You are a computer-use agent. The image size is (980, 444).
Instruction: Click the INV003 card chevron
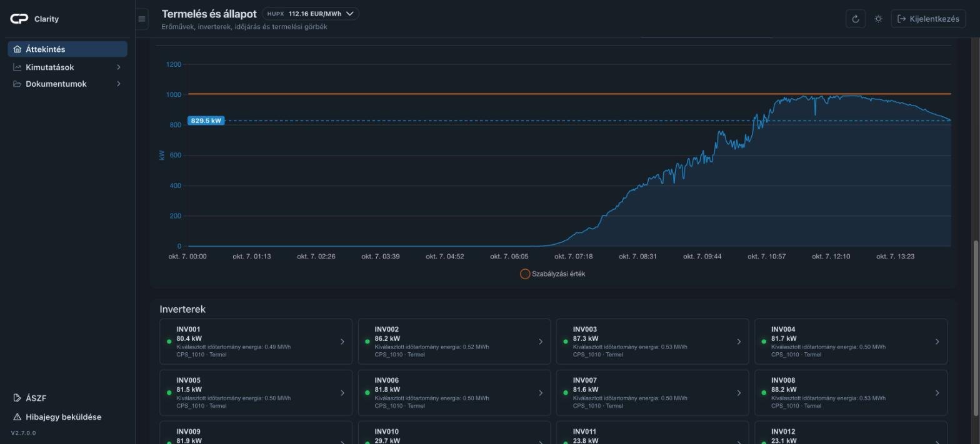[x=739, y=342]
